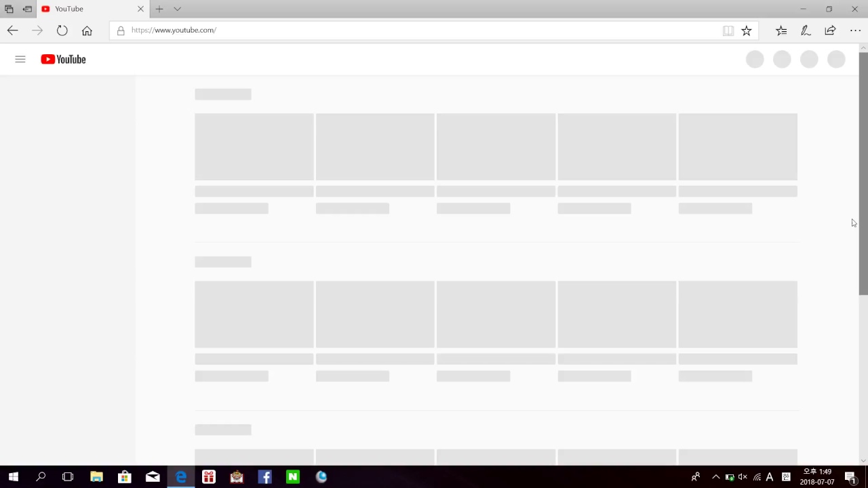This screenshot has height=488, width=868.
Task: Switch to the Edge taskbar icon
Action: [181, 477]
